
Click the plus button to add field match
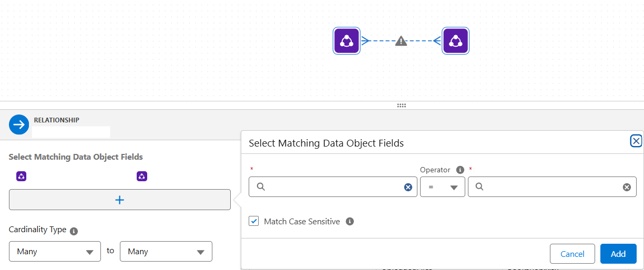[x=120, y=200]
